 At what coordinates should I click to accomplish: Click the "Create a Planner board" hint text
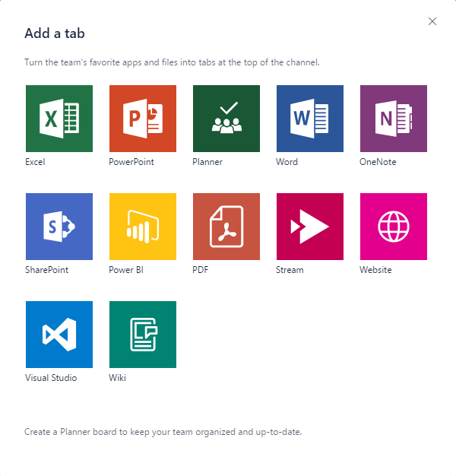click(x=163, y=432)
